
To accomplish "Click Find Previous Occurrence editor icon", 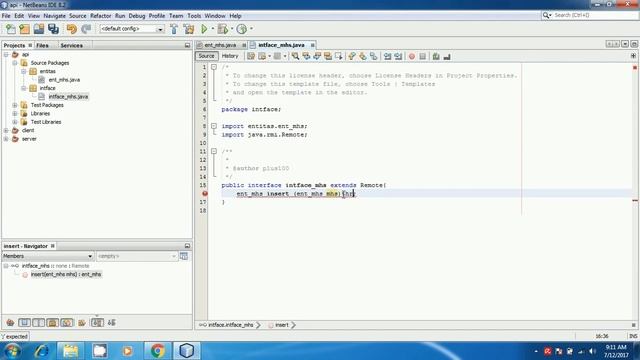I will point(306,56).
